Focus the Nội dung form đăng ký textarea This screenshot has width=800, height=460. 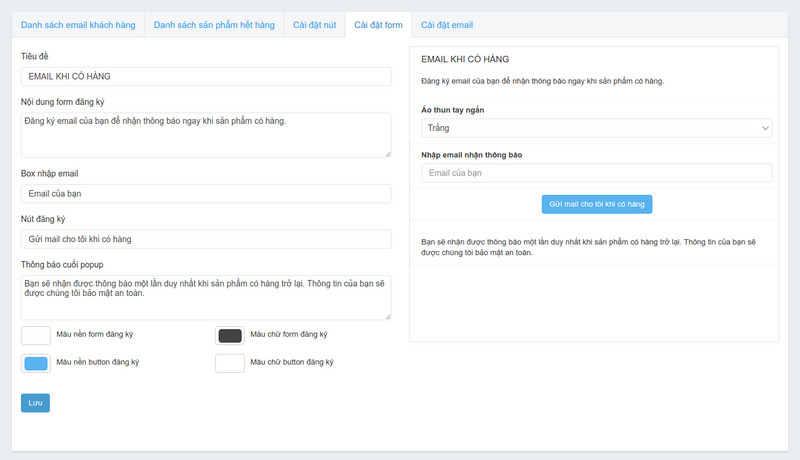click(205, 134)
